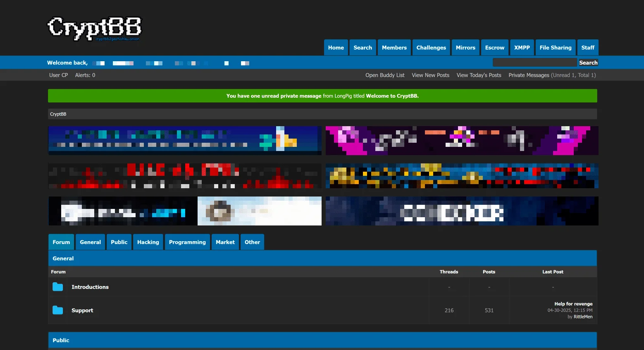Open the Escrow navigation tab
Image resolution: width=644 pixels, height=350 pixels.
[494, 48]
